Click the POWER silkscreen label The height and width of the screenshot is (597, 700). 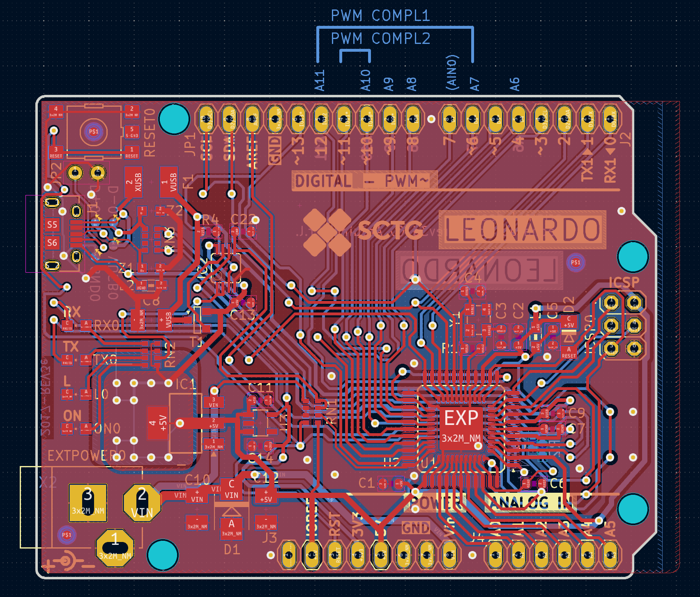[x=435, y=503]
